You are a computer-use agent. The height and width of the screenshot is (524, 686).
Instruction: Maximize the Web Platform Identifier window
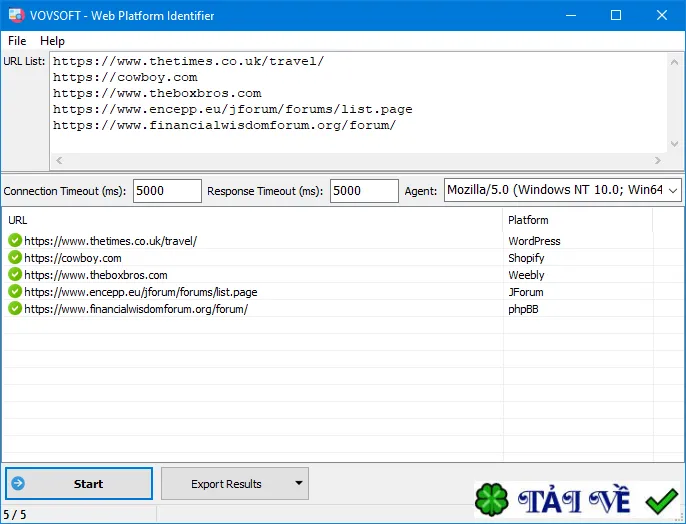[616, 15]
